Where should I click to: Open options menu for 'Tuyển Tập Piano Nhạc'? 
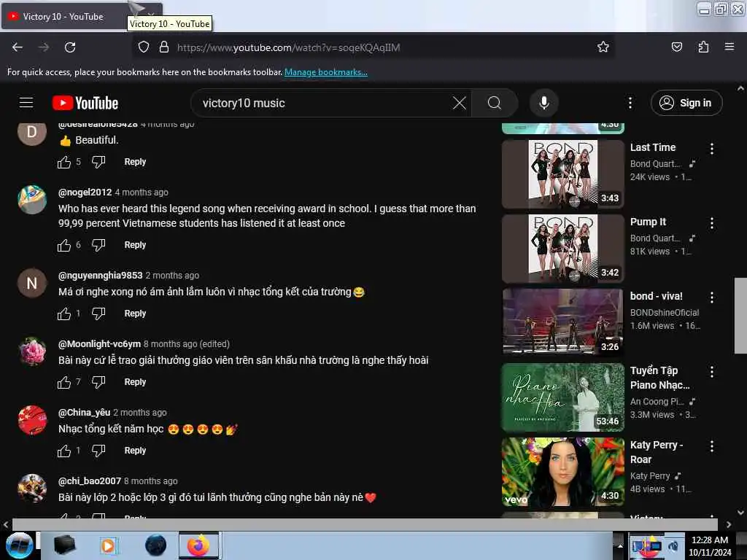point(712,371)
